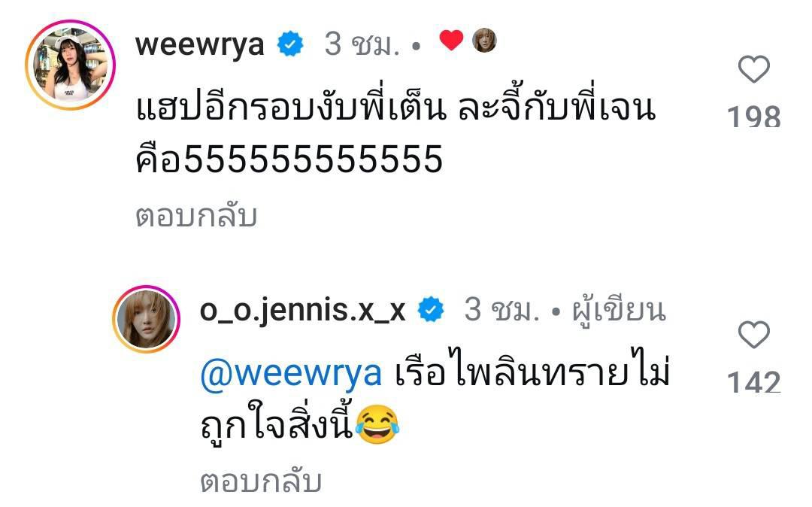
Task: Click the o_o.jennis.x_x username
Action: pyautogui.click(x=302, y=311)
